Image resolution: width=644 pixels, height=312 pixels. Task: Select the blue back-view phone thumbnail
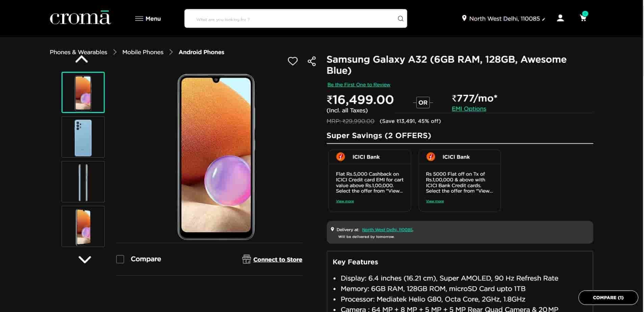pyautogui.click(x=83, y=137)
